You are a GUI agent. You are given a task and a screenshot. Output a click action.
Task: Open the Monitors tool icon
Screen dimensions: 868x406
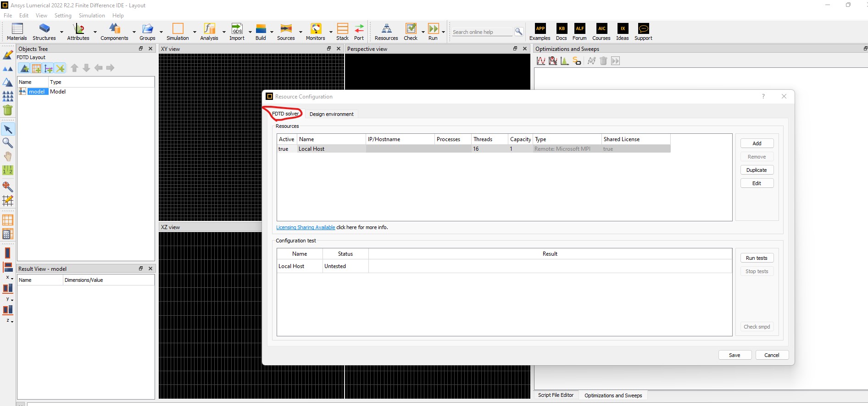tap(316, 29)
